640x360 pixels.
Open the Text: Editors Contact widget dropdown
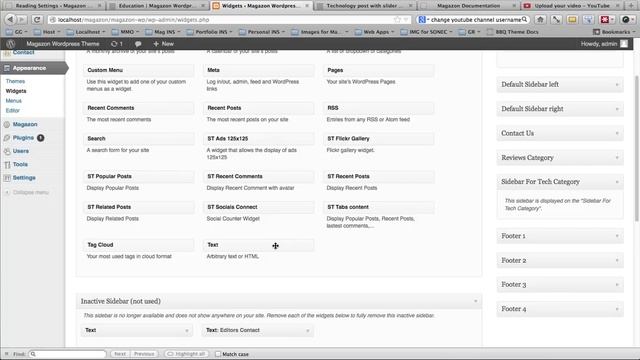pyautogui.click(x=307, y=330)
